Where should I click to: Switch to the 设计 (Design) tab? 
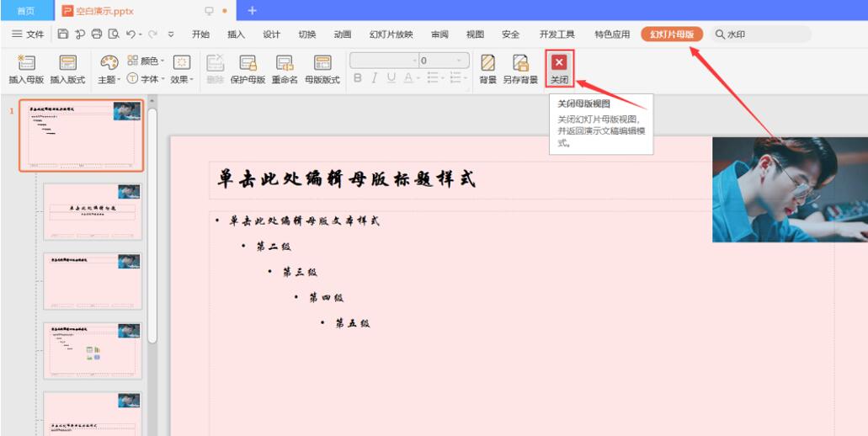271,35
